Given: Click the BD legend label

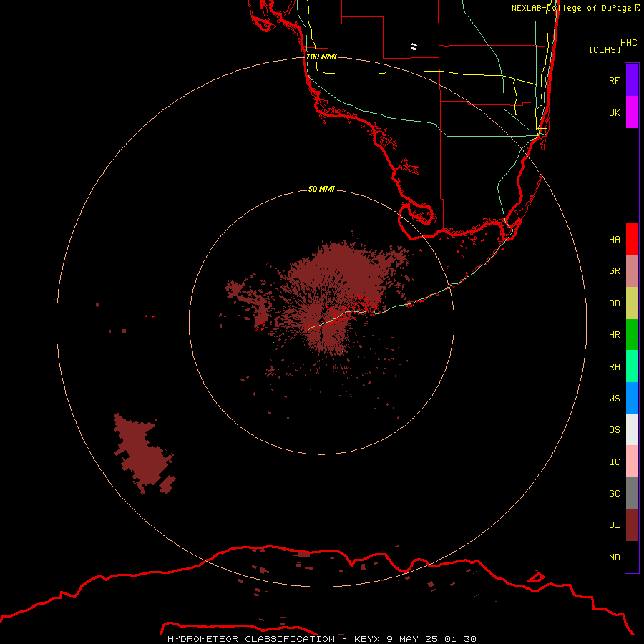Looking at the screenshot, I should pyautogui.click(x=614, y=303).
